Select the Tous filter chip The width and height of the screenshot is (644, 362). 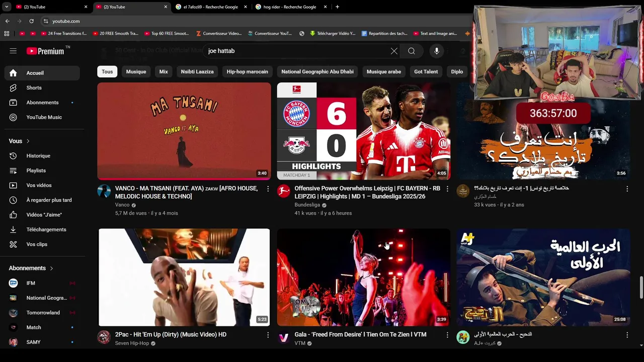click(107, 71)
